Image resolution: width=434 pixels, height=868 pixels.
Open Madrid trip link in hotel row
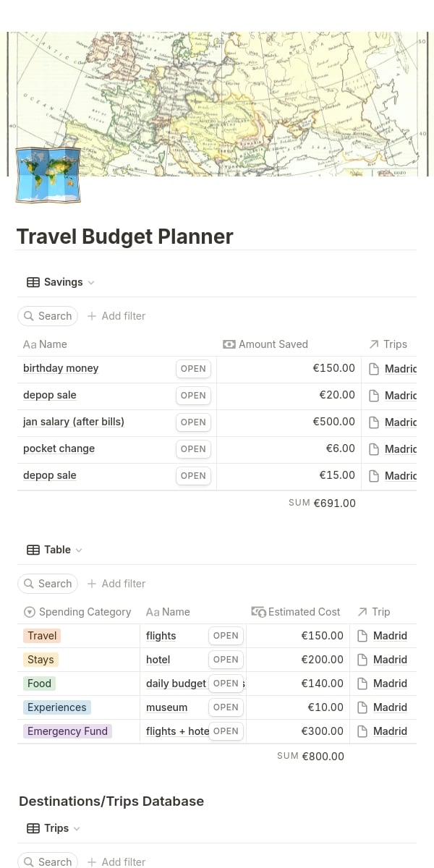pos(390,660)
